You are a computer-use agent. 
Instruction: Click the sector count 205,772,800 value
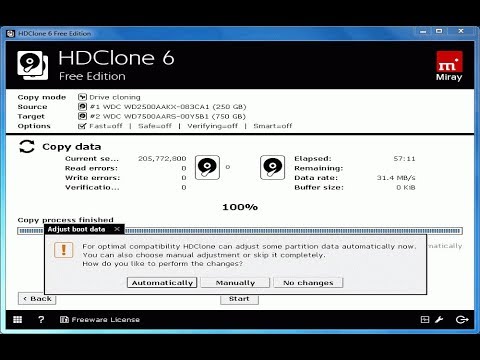[x=162, y=159]
